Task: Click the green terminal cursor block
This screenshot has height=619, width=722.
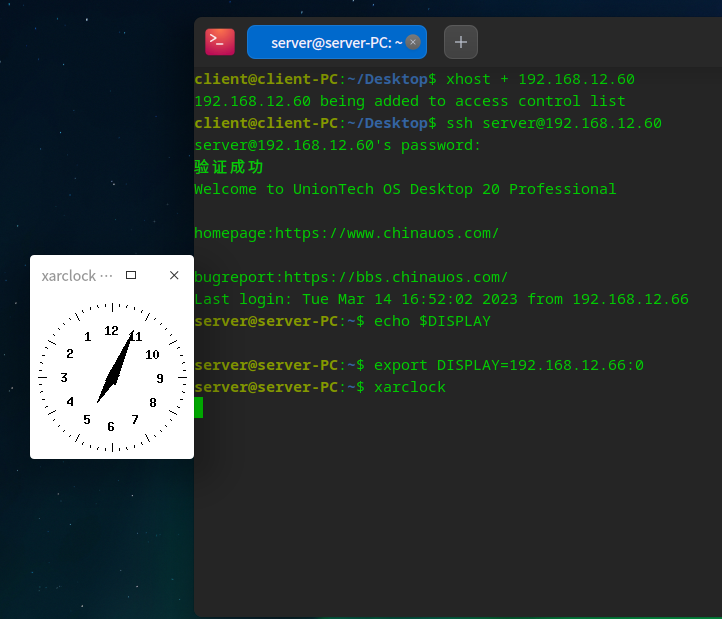Action: tap(198, 408)
